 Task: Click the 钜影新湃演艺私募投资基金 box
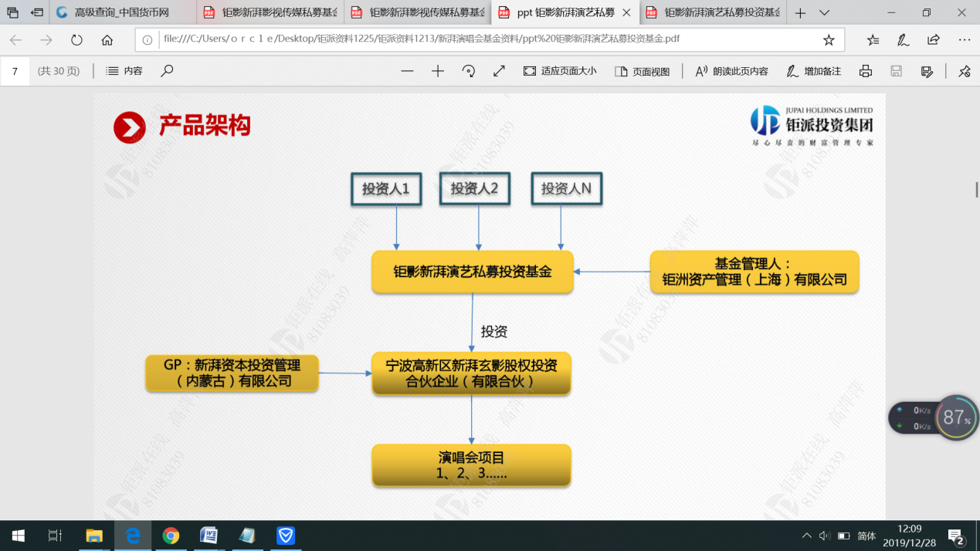click(473, 272)
